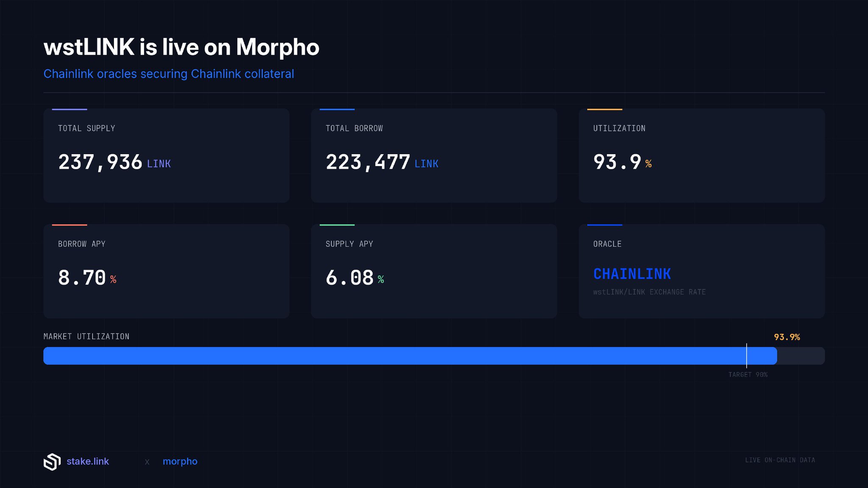The image size is (868, 488).
Task: Click the wstLINK/LINK exchange rate caption
Action: click(649, 292)
